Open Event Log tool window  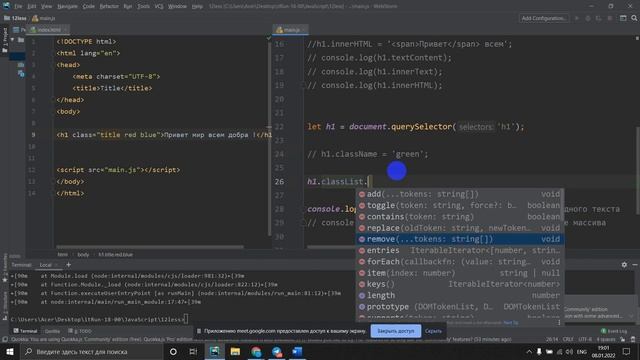click(x=614, y=331)
